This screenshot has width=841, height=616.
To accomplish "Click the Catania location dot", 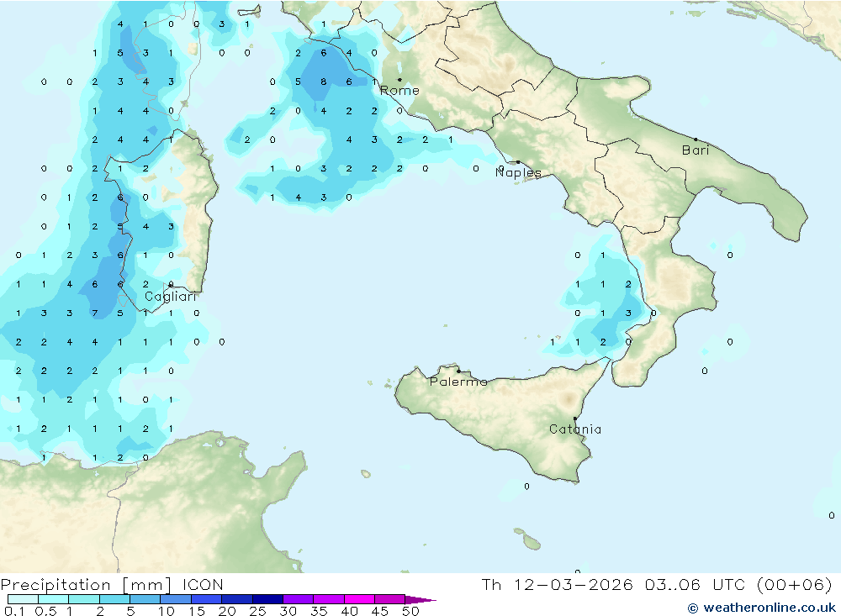I will (575, 419).
